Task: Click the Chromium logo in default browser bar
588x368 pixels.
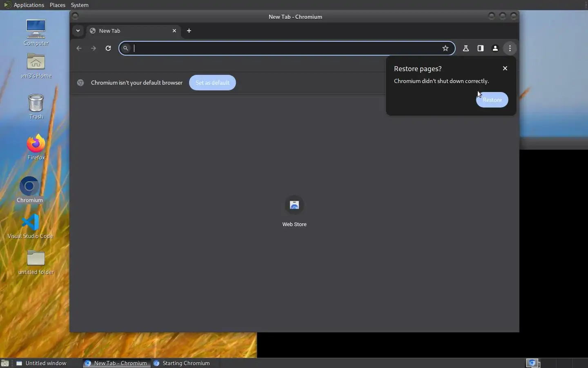Action: (80, 83)
